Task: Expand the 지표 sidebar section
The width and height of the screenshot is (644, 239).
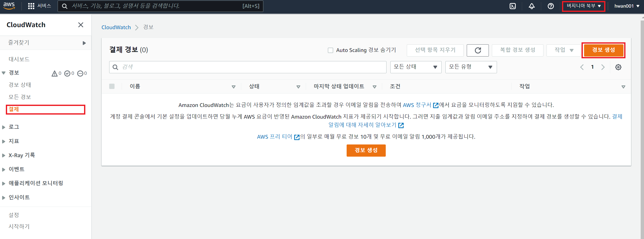Action: click(4, 141)
